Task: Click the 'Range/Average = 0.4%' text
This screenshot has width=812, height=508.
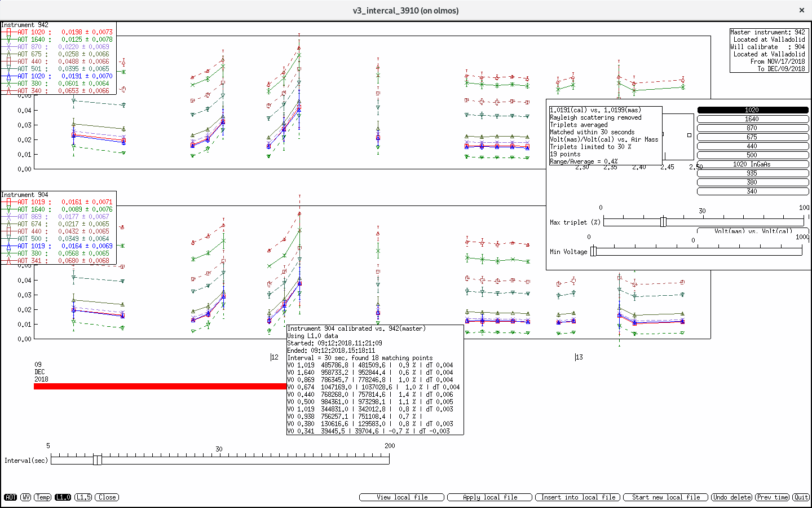Action: pos(584,161)
